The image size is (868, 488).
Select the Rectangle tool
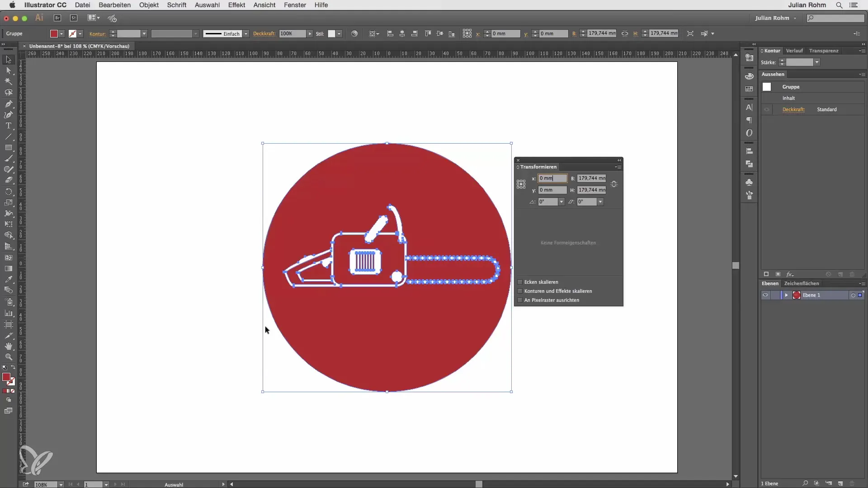click(8, 148)
